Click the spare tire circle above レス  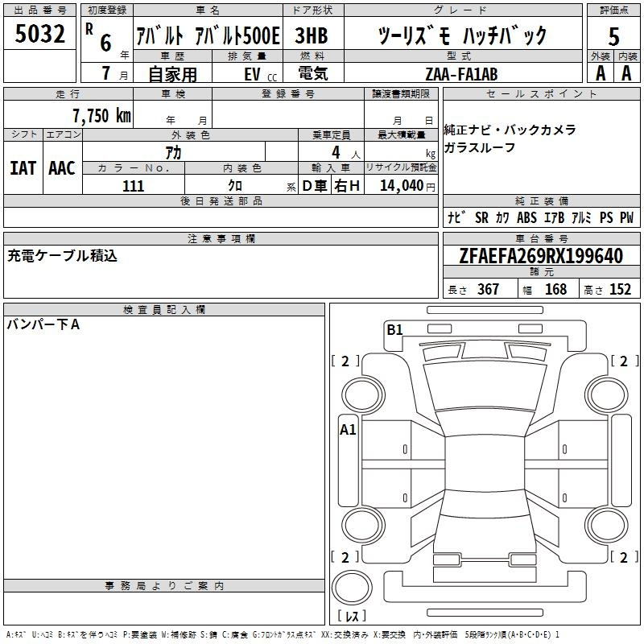(352, 587)
